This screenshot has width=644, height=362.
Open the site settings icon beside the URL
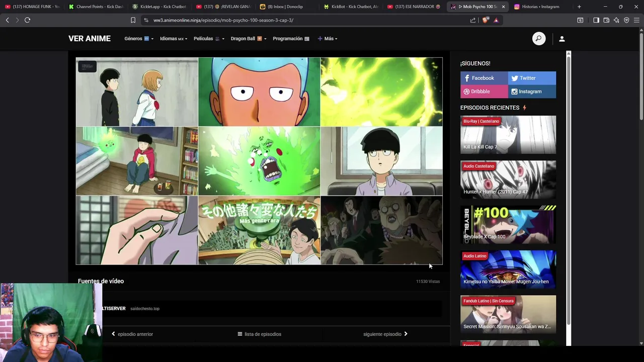pos(146,20)
